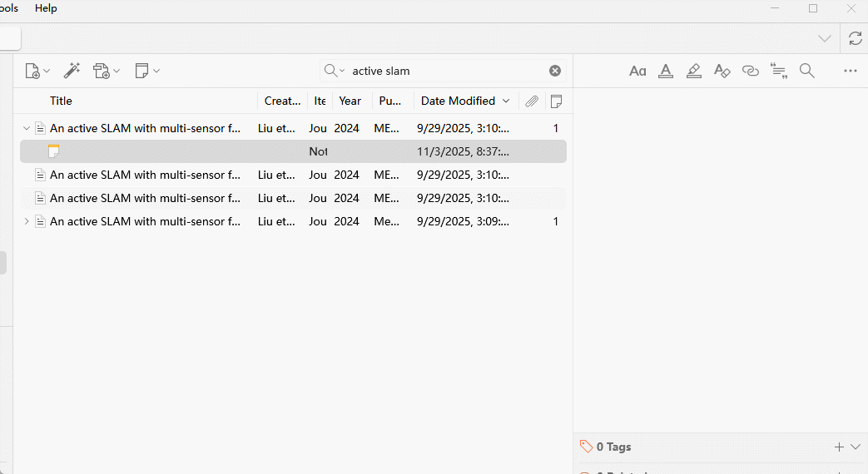Clear the active slam search text
Screen dimensions: 868x474
pos(555,71)
